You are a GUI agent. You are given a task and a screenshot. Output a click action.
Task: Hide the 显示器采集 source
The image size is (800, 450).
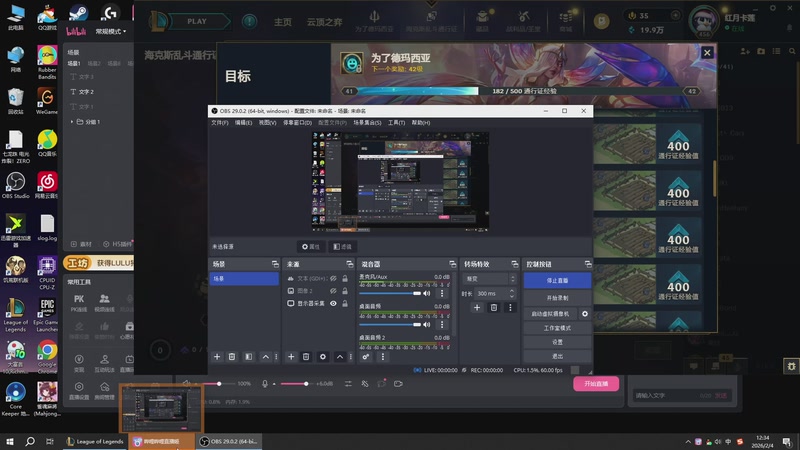tap(333, 304)
